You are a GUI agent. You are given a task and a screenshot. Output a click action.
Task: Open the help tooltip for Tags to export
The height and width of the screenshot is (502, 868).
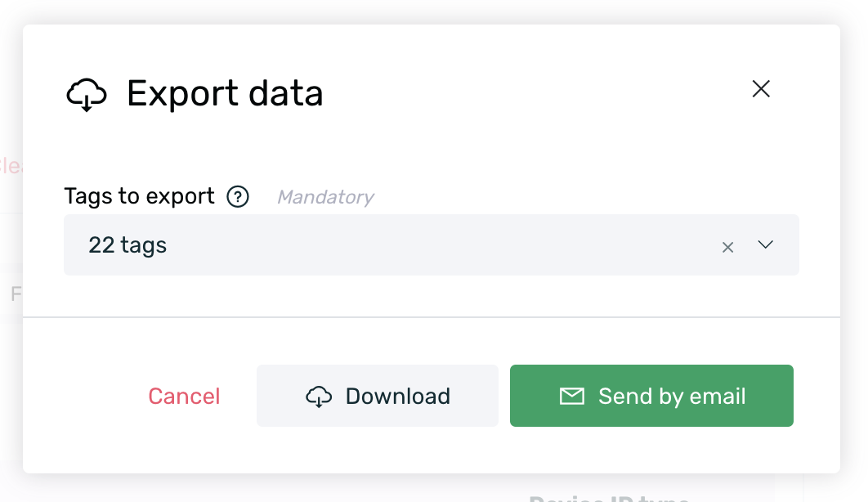tap(238, 196)
